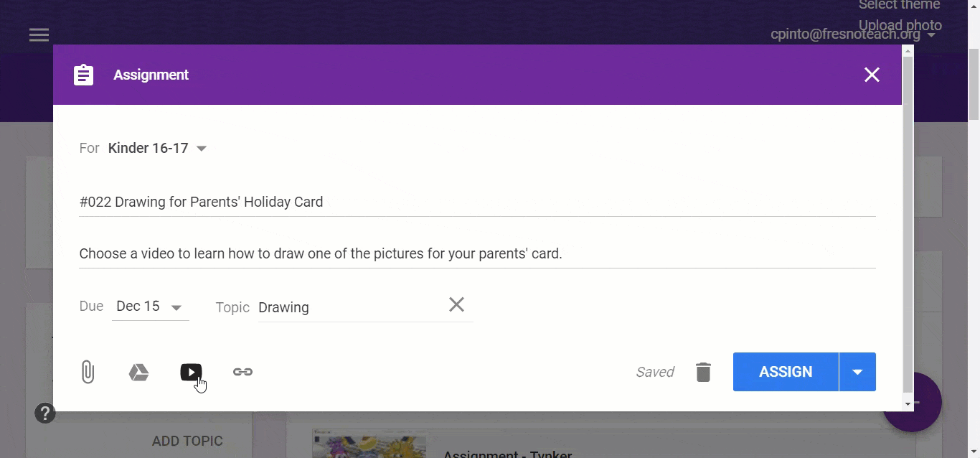This screenshot has height=458, width=980.
Task: Close the Assignment dialog
Action: point(872,75)
